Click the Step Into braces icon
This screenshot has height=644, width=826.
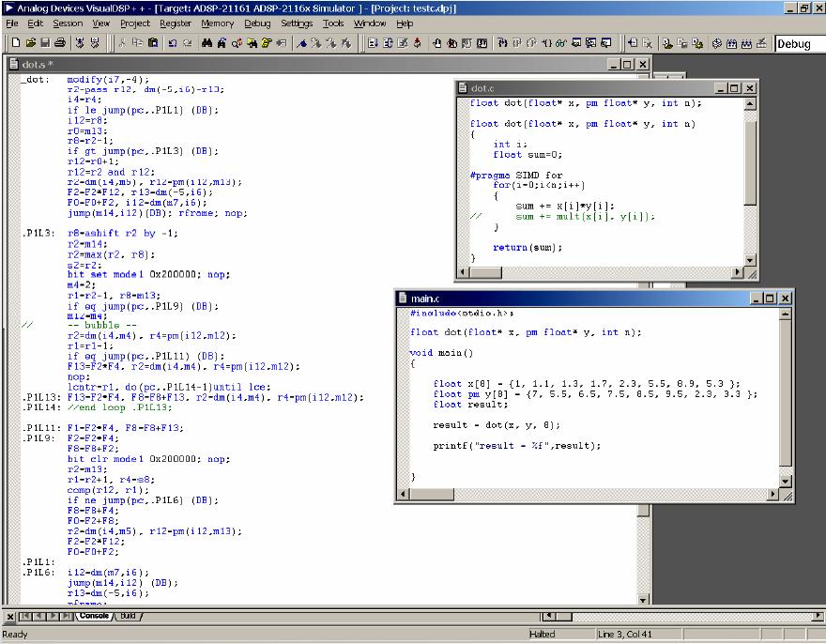[x=502, y=43]
